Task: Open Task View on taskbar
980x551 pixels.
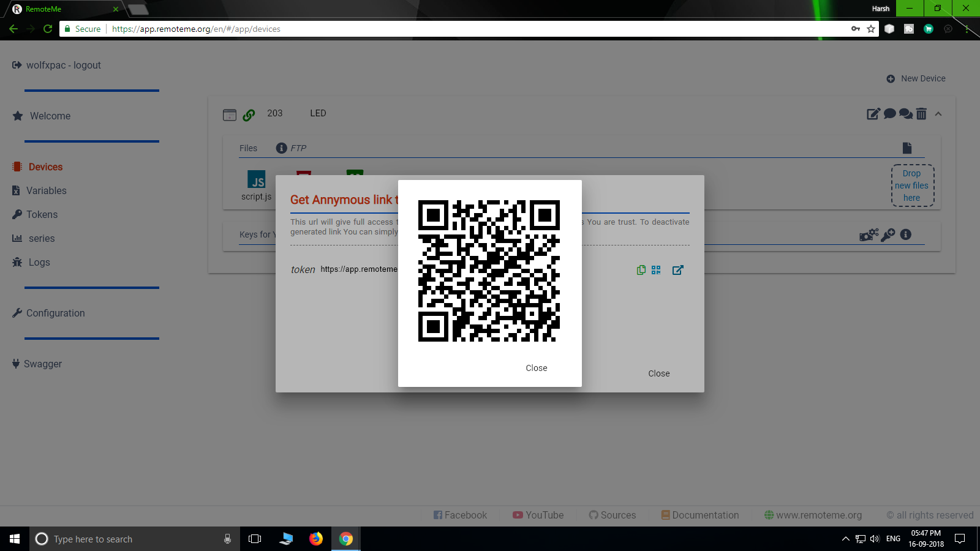Action: 255,539
